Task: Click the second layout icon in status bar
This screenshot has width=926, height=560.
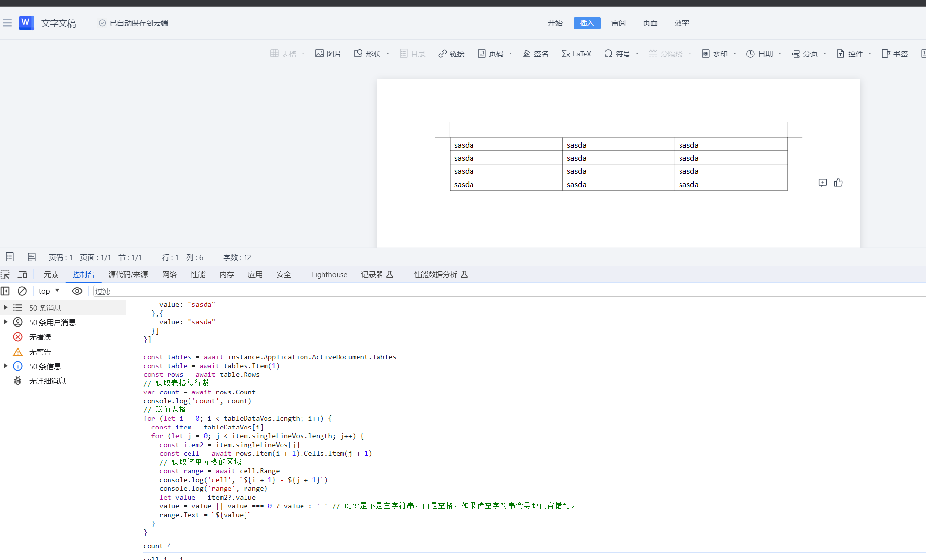Action: click(x=32, y=257)
